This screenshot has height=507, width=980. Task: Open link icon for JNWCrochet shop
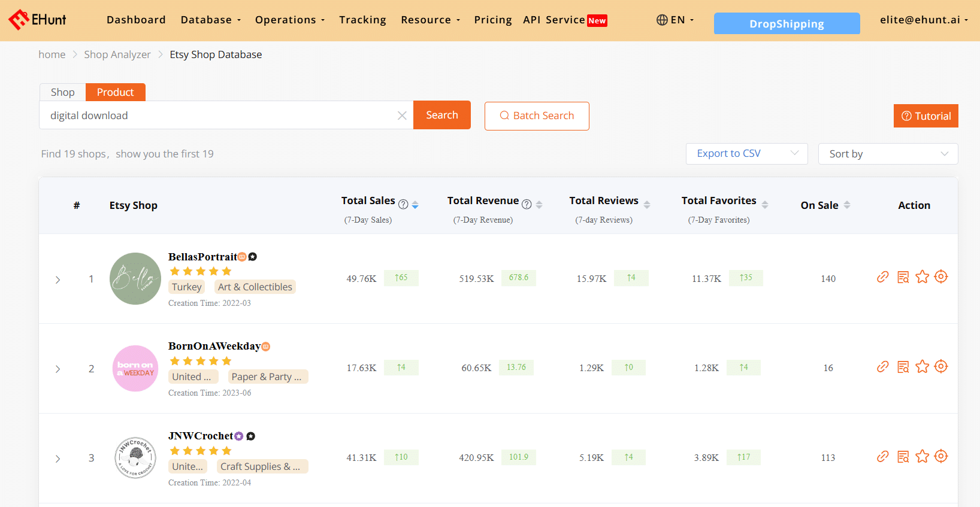point(883,456)
